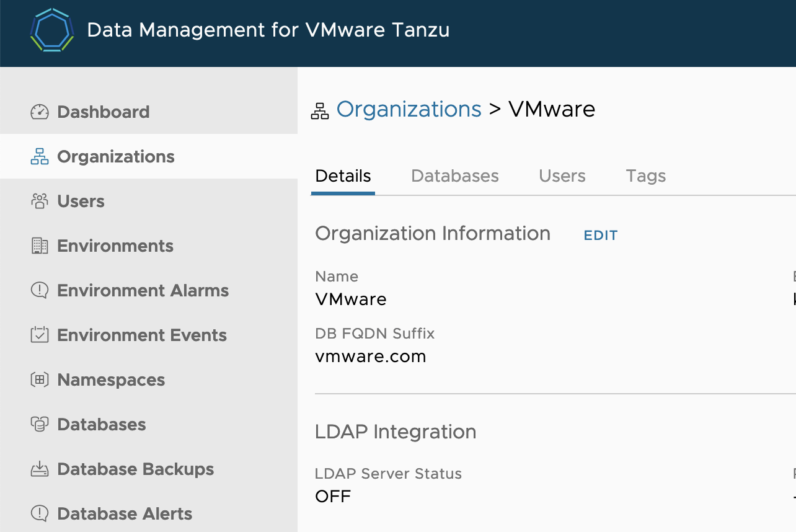Open Database Backups from sidebar menu
This screenshot has height=532, width=796.
click(135, 469)
